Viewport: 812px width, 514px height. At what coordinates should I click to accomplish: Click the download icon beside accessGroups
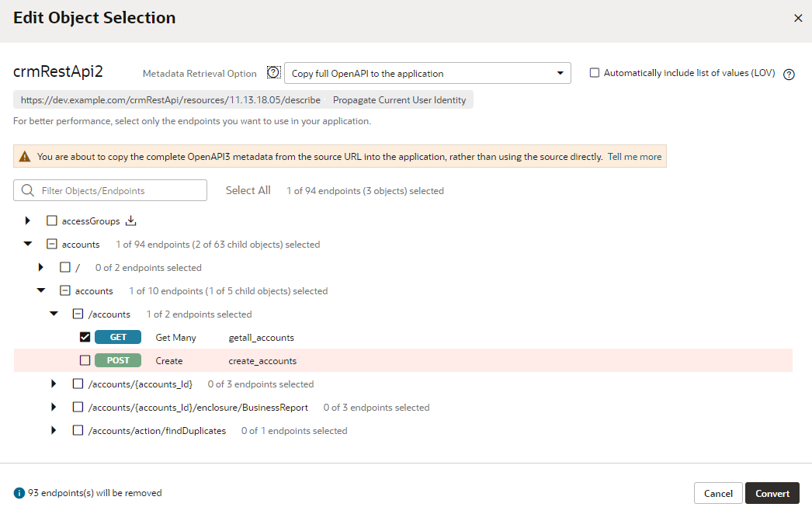(x=131, y=221)
